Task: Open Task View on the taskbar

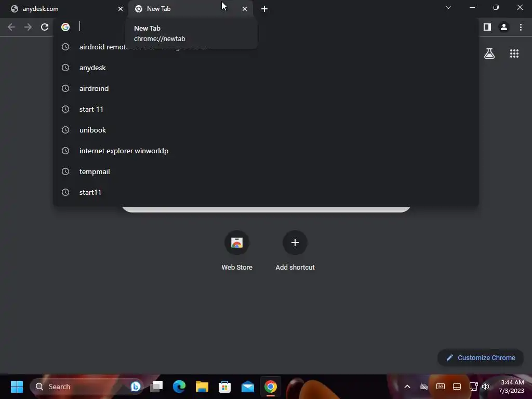Action: [x=156, y=386]
